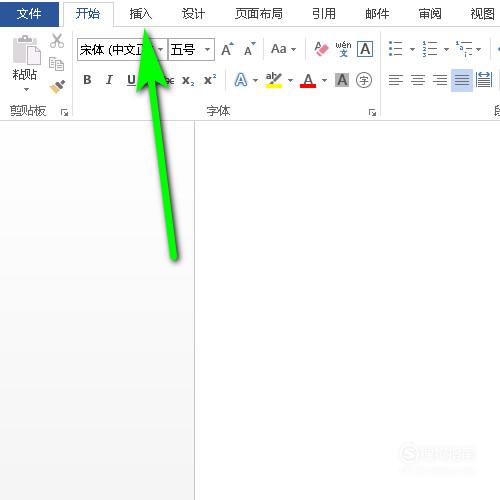Apply bullet list
This screenshot has width=500, height=500.
[396, 49]
